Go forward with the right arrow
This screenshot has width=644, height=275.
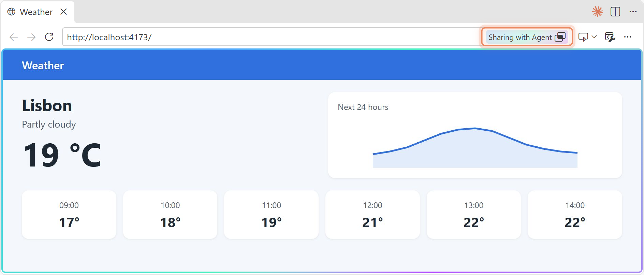31,37
